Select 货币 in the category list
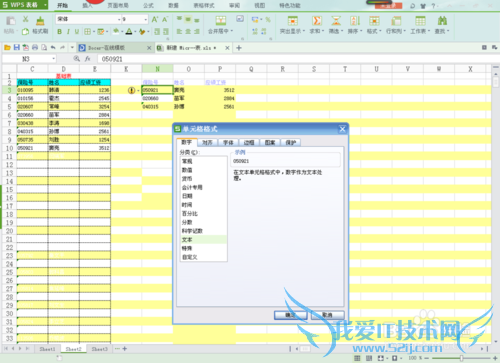This screenshot has height=363, width=500. [203, 179]
